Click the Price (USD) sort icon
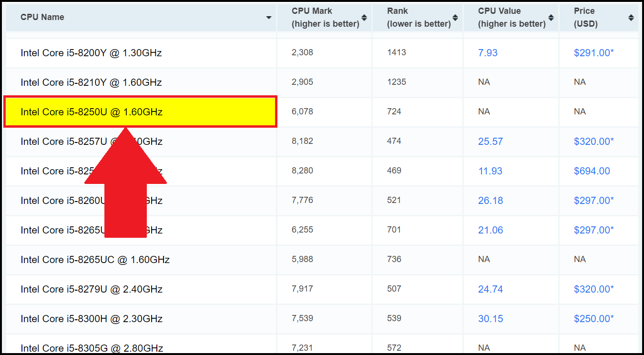 click(631, 17)
